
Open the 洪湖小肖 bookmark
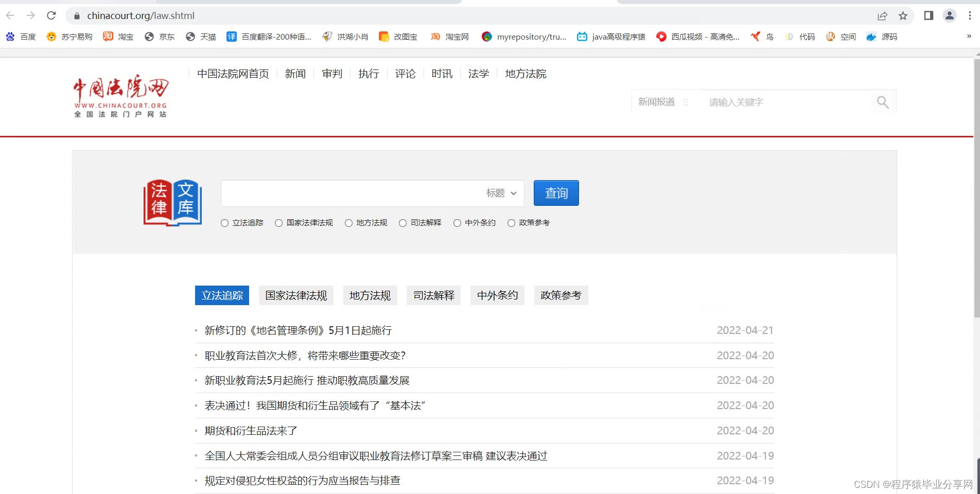coord(345,37)
